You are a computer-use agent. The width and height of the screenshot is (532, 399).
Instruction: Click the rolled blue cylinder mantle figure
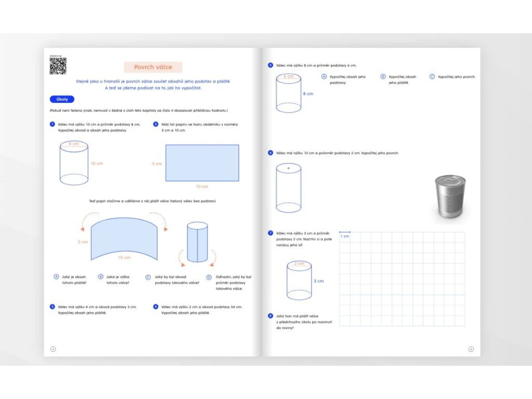(197, 242)
